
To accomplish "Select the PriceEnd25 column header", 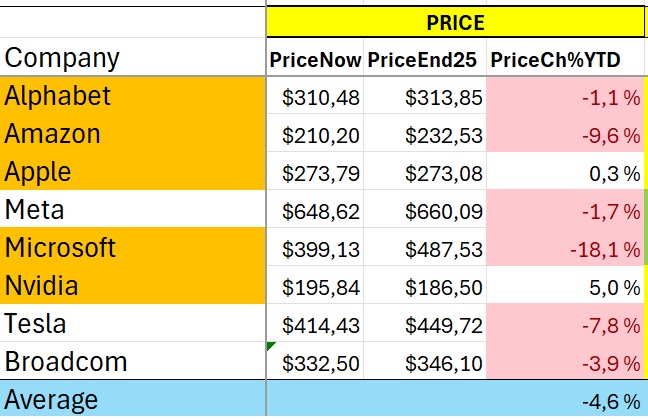I will 425,60.
